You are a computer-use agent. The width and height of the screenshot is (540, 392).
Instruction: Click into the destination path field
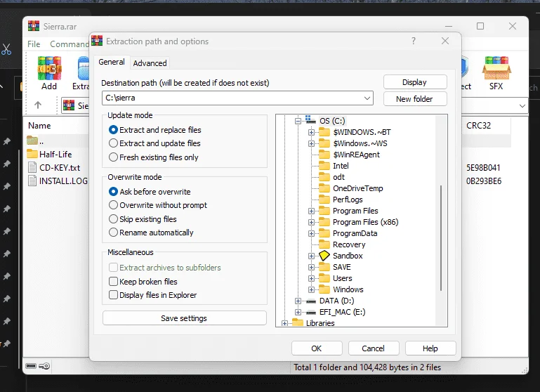[237, 98]
